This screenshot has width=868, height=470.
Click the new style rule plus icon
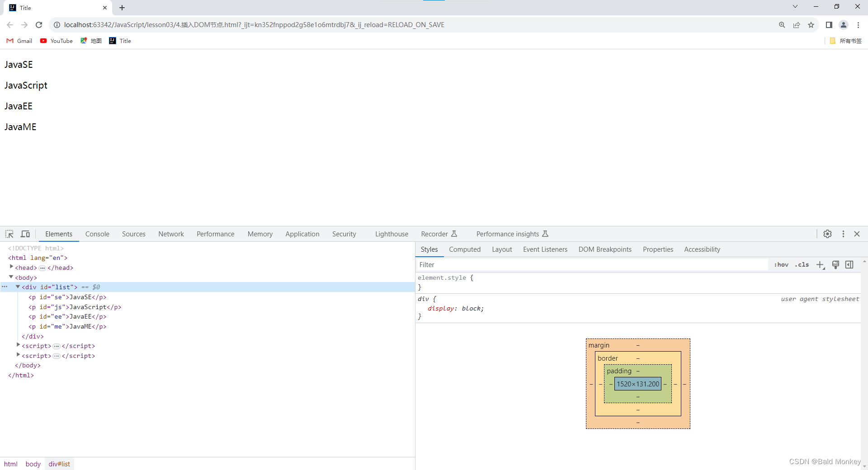[x=820, y=265]
